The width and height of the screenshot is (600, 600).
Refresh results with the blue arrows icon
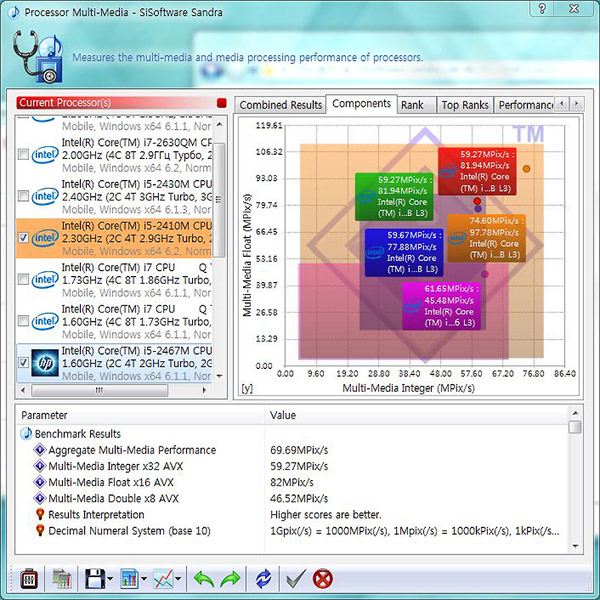click(263, 579)
